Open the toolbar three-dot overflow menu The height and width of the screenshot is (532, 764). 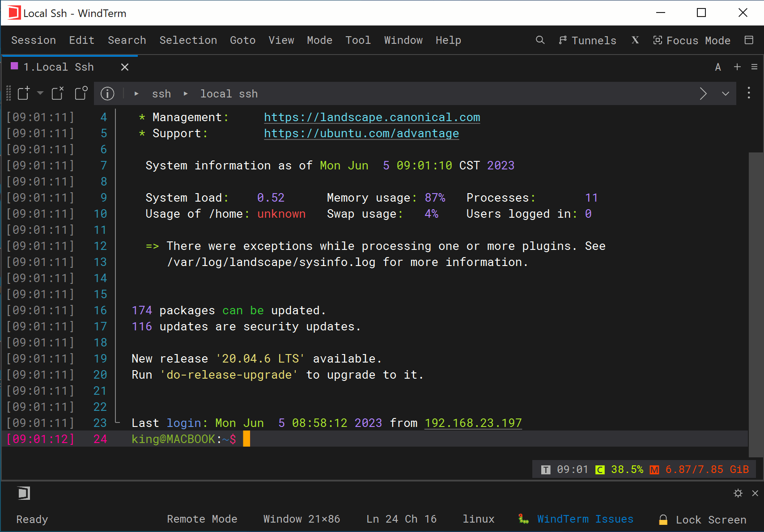coord(749,93)
